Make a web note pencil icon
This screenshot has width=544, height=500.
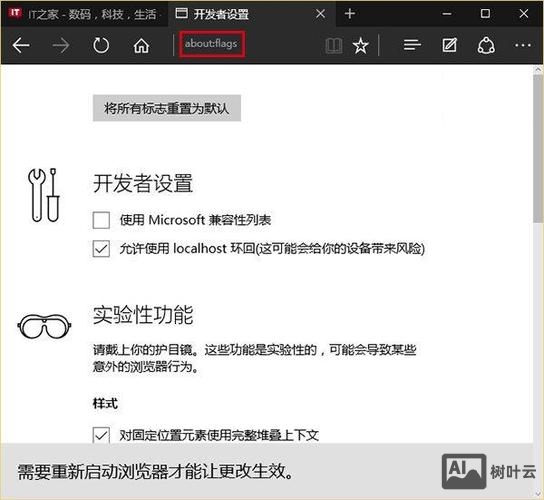(449, 45)
